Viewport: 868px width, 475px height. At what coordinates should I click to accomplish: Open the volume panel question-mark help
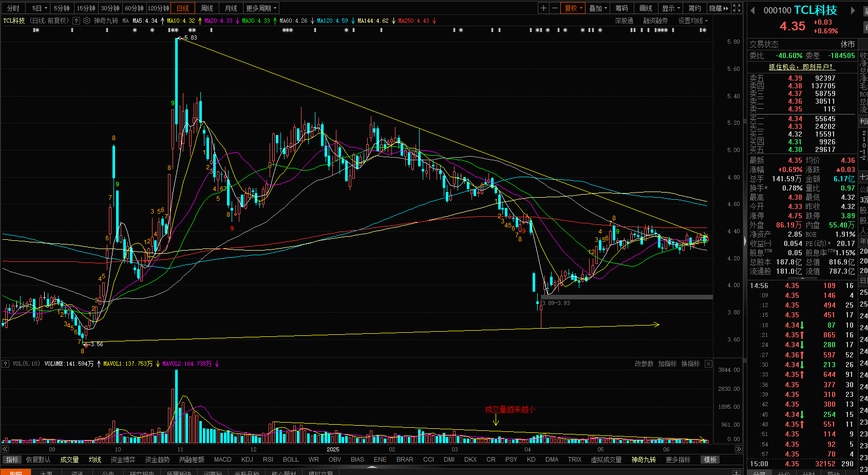point(6,364)
